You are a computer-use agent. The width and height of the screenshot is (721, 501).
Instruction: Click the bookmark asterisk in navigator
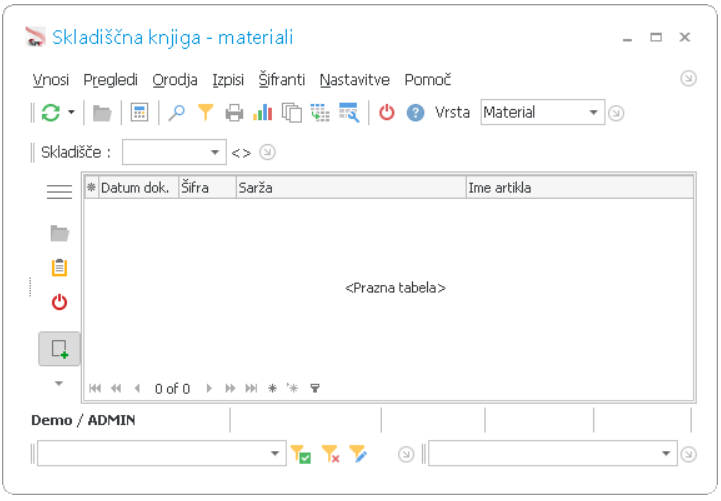point(272,388)
